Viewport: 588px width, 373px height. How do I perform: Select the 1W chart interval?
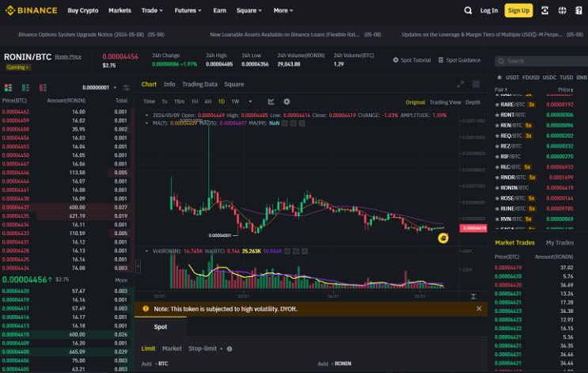point(235,101)
